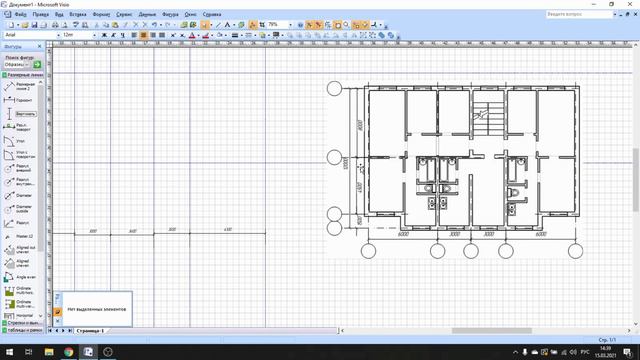The image size is (640, 360).
Task: Open the Размерные линии stencil header
Action: click(22, 75)
